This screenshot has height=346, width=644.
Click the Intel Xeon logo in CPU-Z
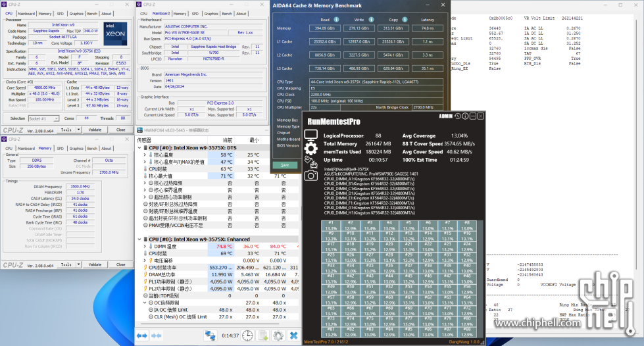(115, 34)
